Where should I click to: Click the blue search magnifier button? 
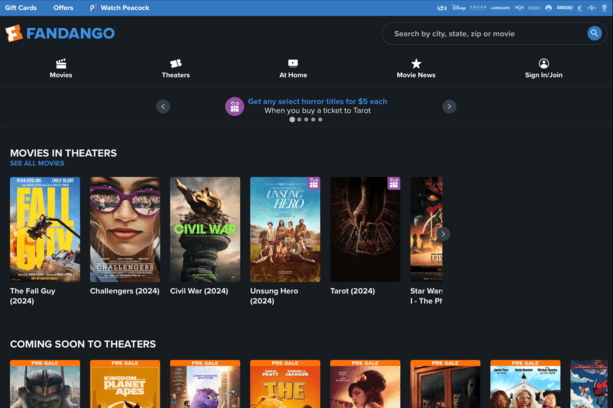point(594,33)
